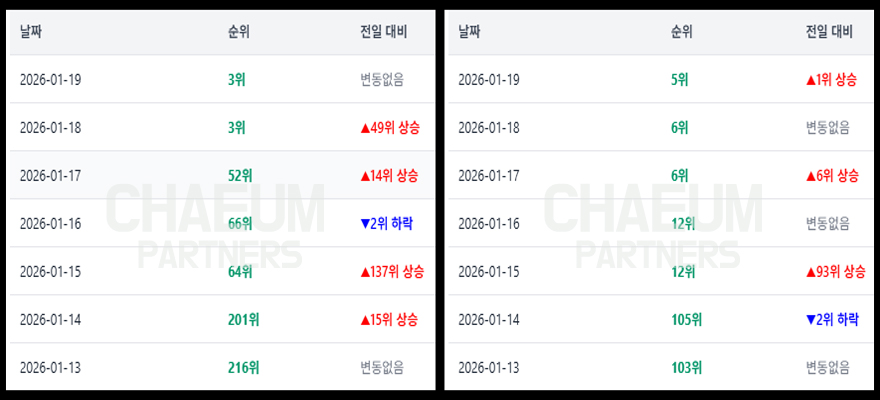880x400 pixels.
Task: Click the 64위 rank value
Action: pyautogui.click(x=240, y=271)
